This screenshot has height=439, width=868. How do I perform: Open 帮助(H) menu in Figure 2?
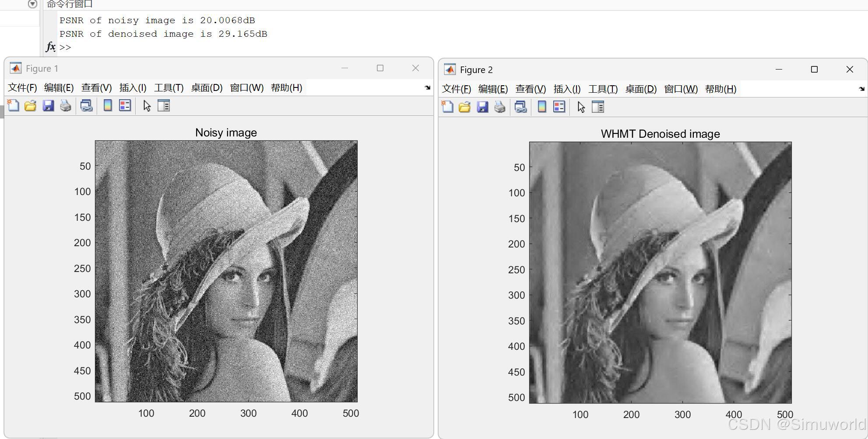(720, 89)
